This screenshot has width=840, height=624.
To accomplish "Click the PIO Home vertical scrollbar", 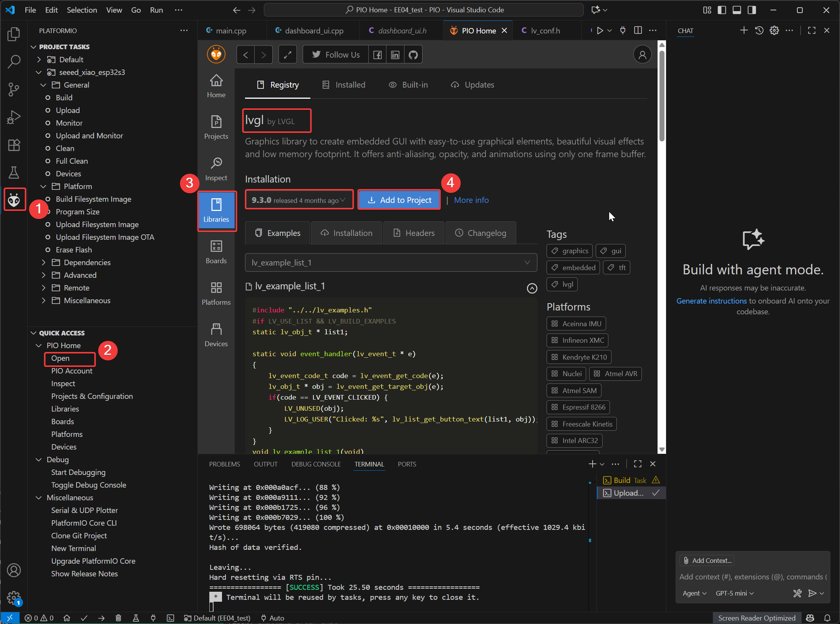I will [x=661, y=96].
